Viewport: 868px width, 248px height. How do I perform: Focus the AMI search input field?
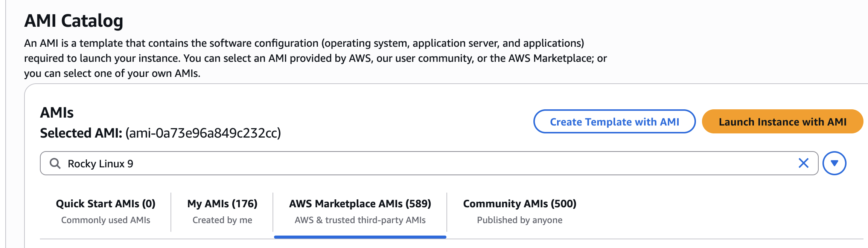pyautogui.click(x=414, y=164)
